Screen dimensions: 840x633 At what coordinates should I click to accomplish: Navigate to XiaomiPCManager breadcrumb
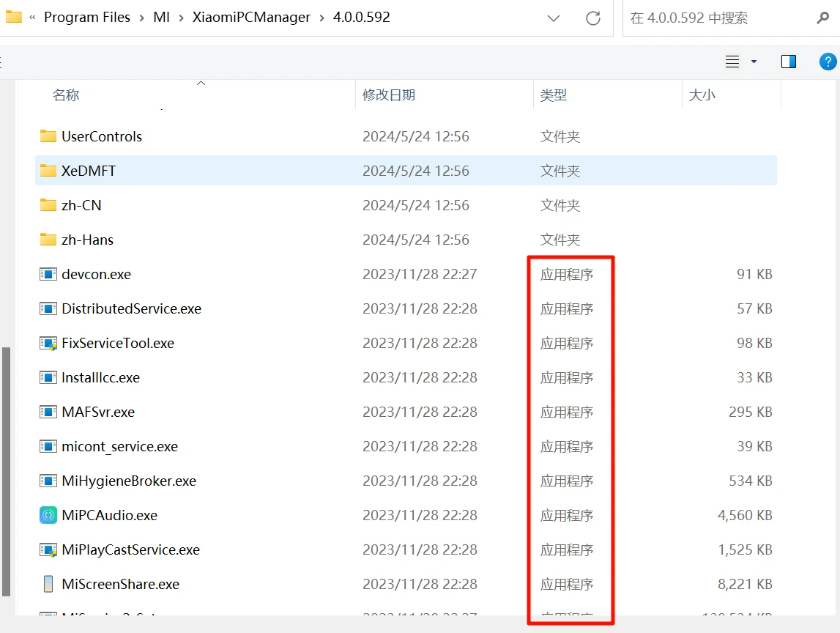tap(251, 17)
